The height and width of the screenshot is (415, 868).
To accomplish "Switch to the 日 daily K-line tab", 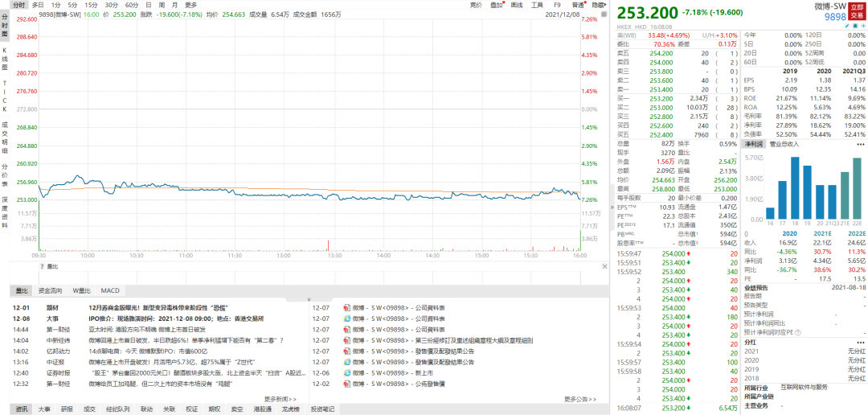I will (x=149, y=5).
